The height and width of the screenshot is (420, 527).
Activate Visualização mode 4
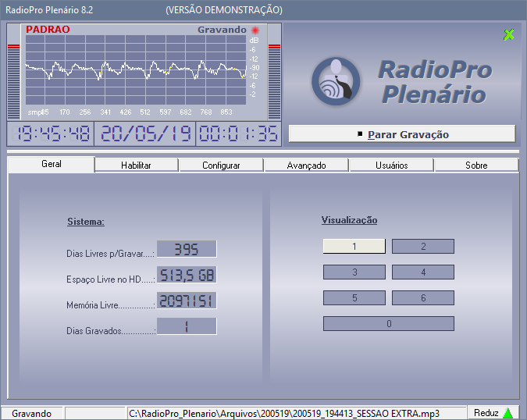point(423,272)
